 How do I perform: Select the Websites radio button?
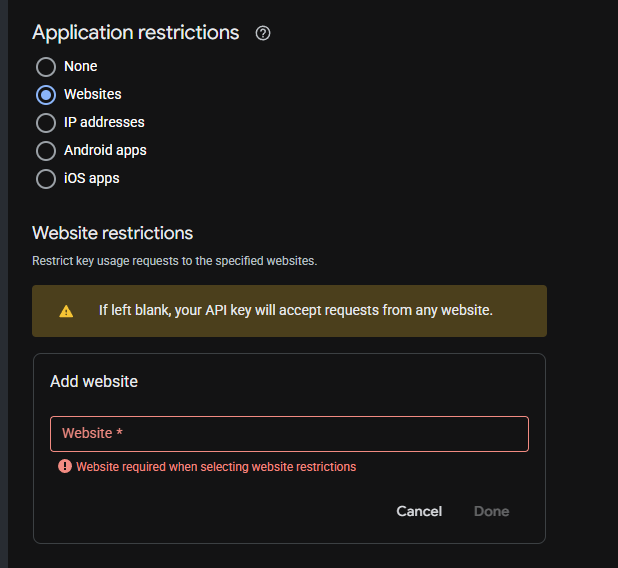(46, 95)
